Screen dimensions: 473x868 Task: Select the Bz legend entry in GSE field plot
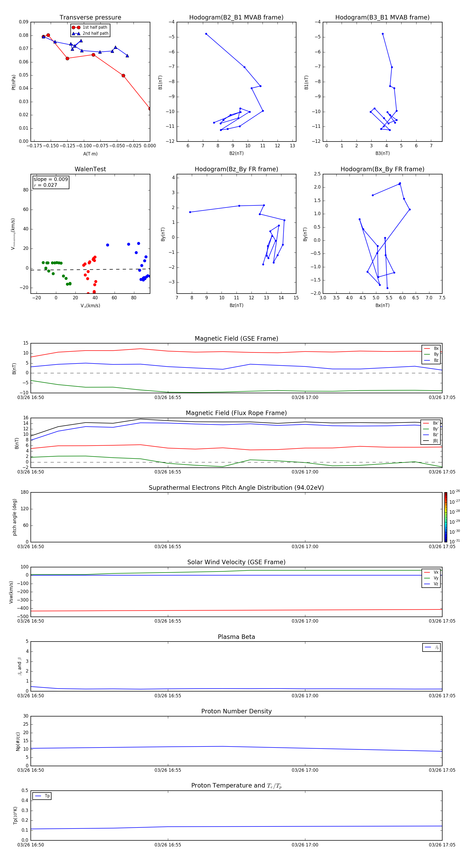coord(431,360)
